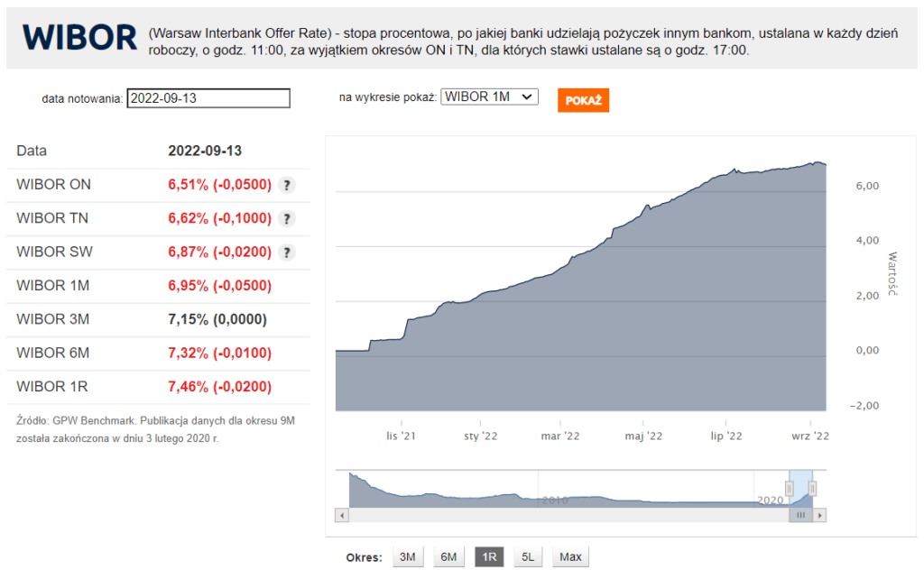Set the chart range to 5L
The width and height of the screenshot is (924, 588).
click(529, 557)
